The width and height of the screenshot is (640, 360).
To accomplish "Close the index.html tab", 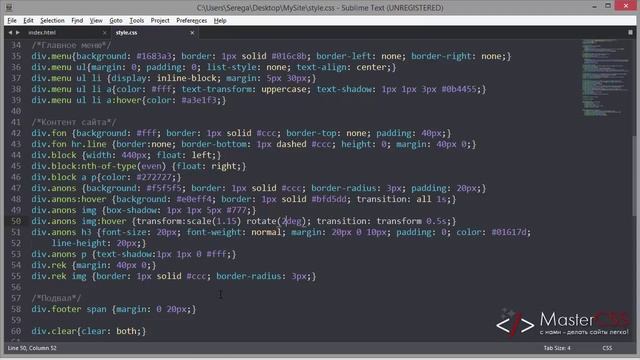I will click(104, 33).
